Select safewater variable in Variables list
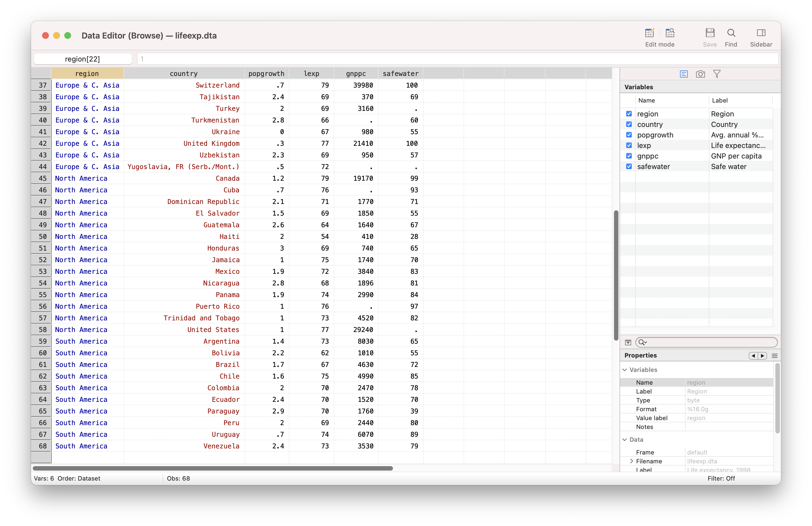The width and height of the screenshot is (812, 526). [x=654, y=167]
